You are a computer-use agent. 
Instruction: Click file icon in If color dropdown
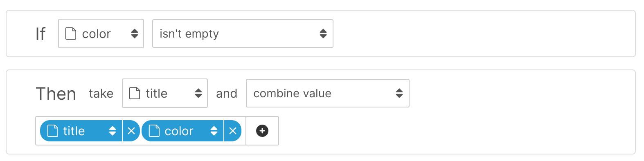71,34
